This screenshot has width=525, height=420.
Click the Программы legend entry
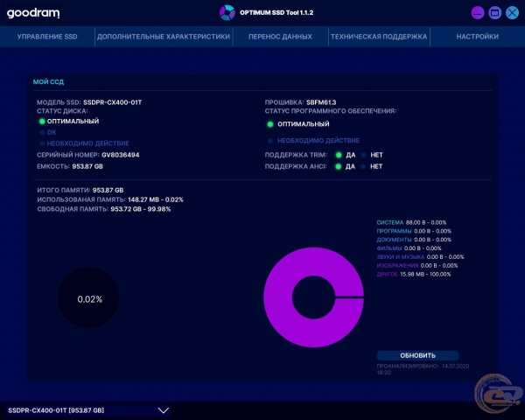coord(414,231)
